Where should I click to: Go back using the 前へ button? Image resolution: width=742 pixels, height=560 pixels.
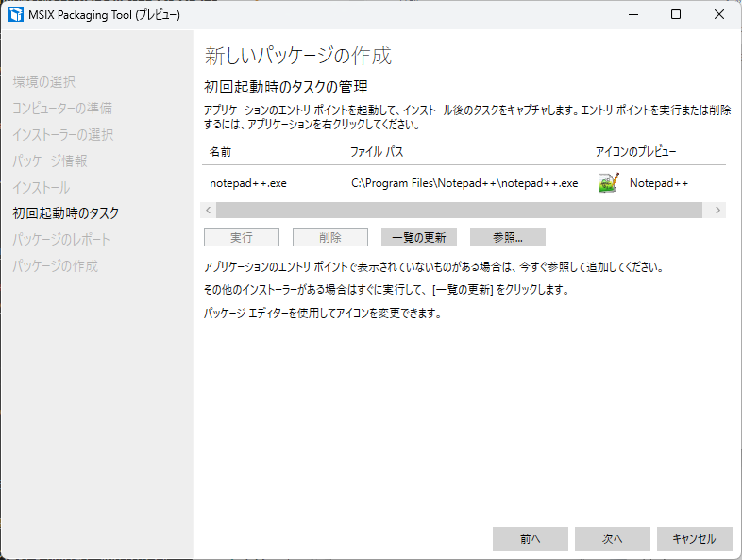(530, 538)
